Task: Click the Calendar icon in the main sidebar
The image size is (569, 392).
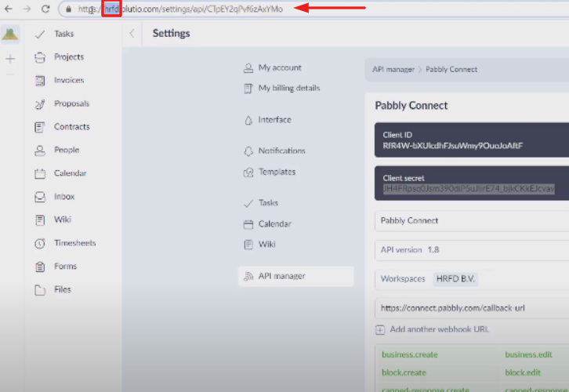Action: pos(40,173)
